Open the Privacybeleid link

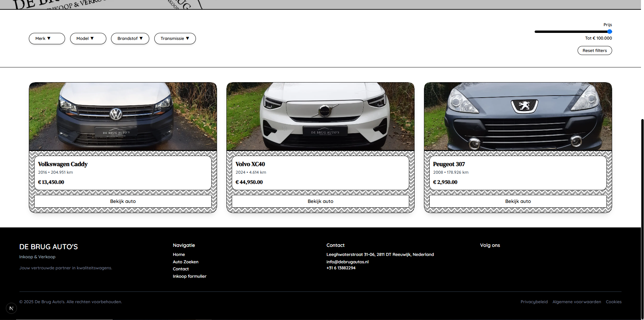[534, 302]
